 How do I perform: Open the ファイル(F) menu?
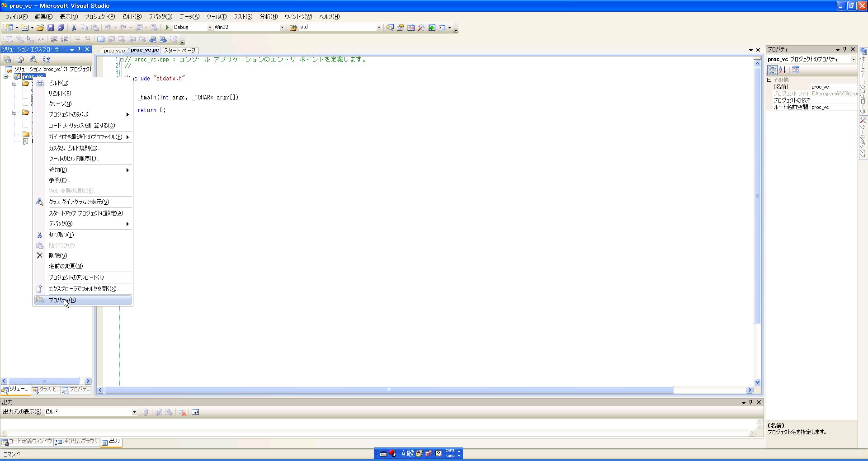[16, 17]
